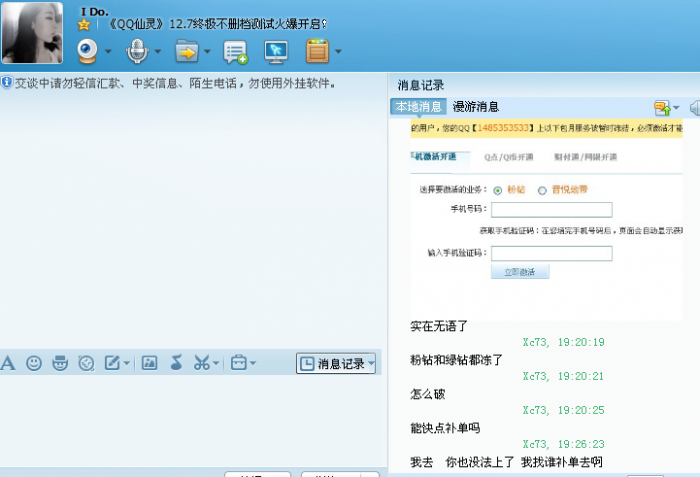Expand the applications dropdown arrow

click(338, 51)
